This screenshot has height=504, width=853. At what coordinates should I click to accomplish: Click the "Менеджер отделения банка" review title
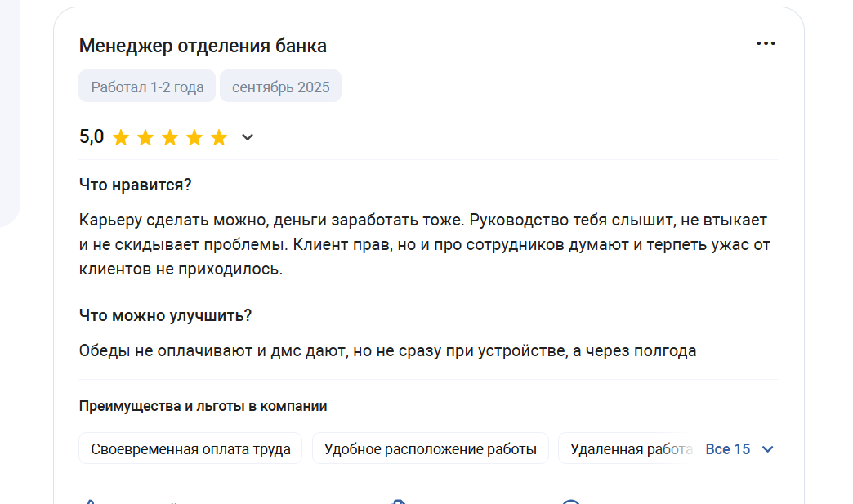coord(203,46)
